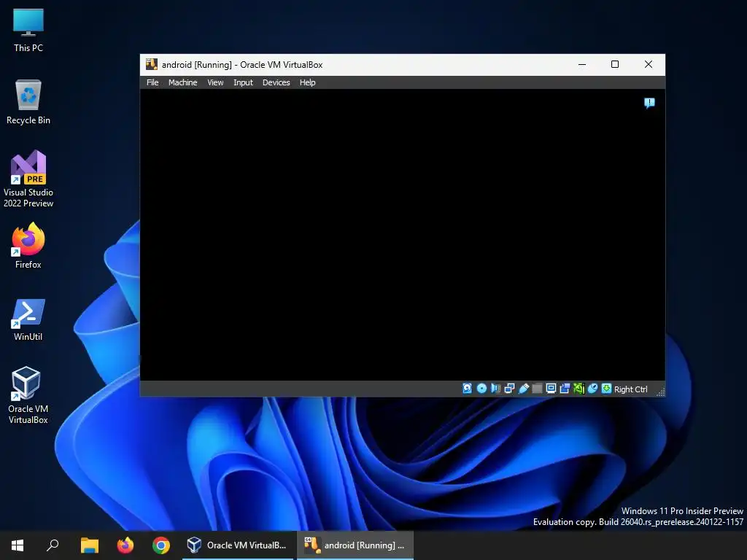Open the Input menu

coord(243,82)
